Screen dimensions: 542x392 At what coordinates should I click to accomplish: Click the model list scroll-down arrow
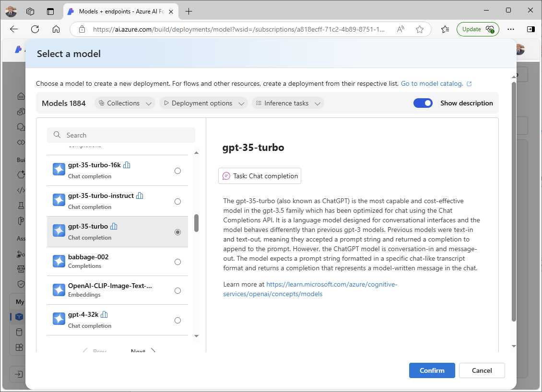pos(196,336)
